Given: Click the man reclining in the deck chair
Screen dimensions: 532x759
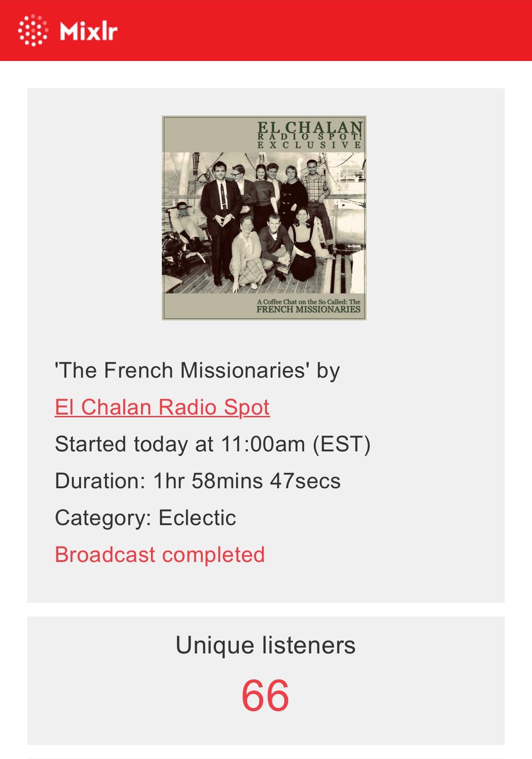Looking at the screenshot, I should [184, 223].
